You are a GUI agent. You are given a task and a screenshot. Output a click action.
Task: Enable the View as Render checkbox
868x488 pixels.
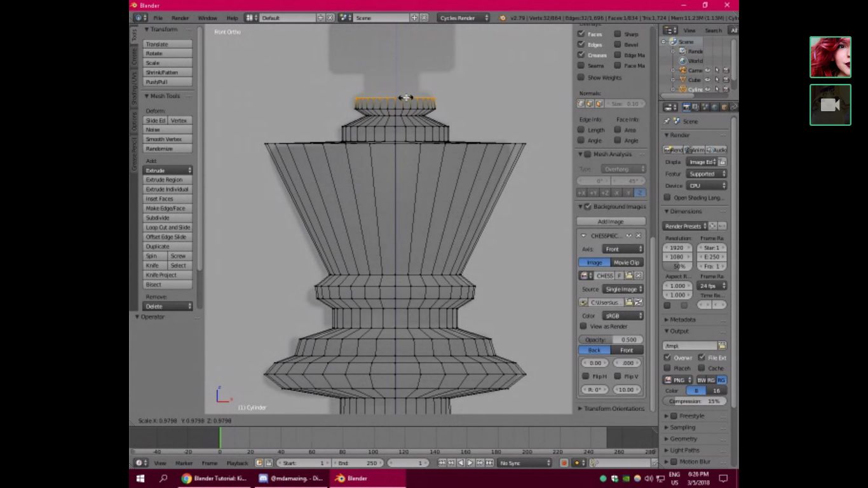[583, 327]
